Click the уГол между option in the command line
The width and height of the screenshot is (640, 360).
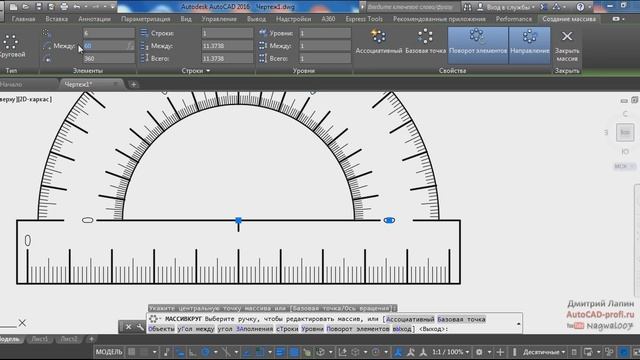point(196,329)
